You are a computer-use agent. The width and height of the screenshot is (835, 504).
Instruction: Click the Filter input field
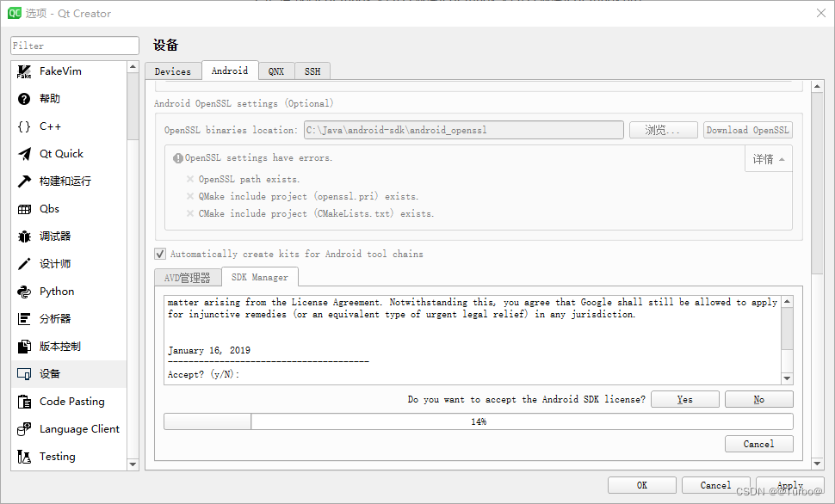(75, 46)
